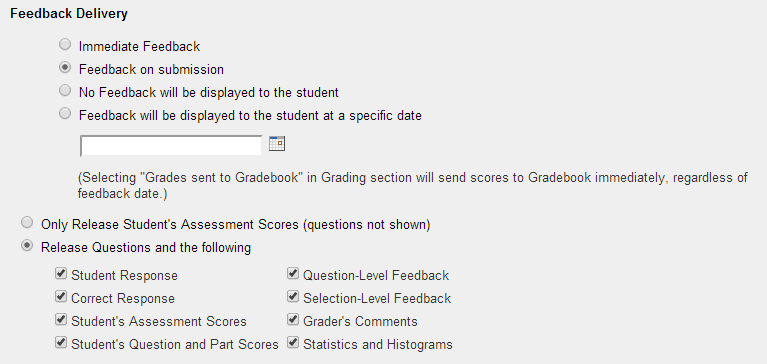Select Release Questions and the following

[27, 246]
